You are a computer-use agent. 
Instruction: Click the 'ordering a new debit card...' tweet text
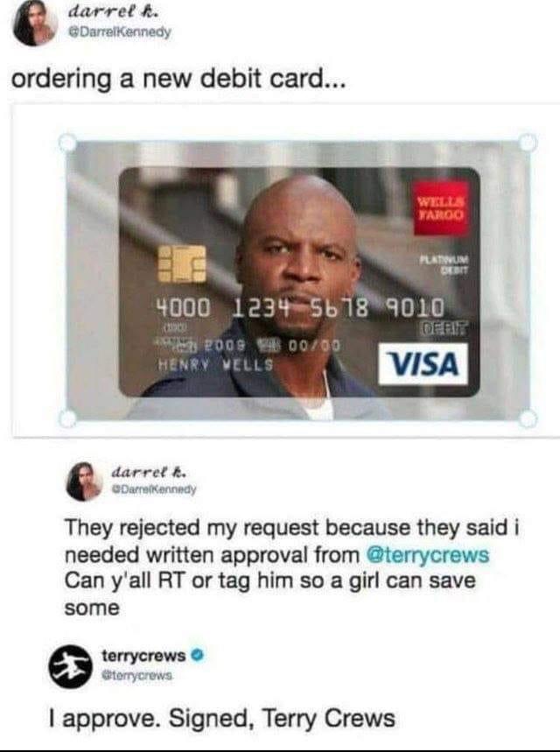coord(178,78)
